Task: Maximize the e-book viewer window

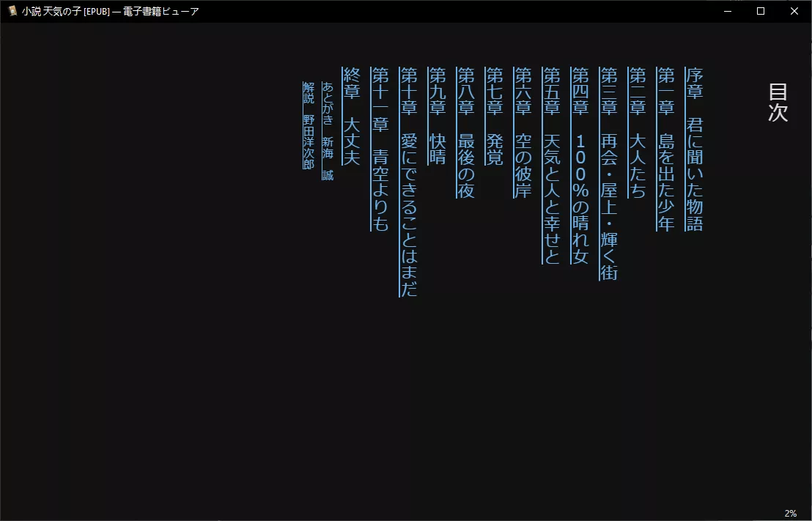Action: pyautogui.click(x=761, y=11)
